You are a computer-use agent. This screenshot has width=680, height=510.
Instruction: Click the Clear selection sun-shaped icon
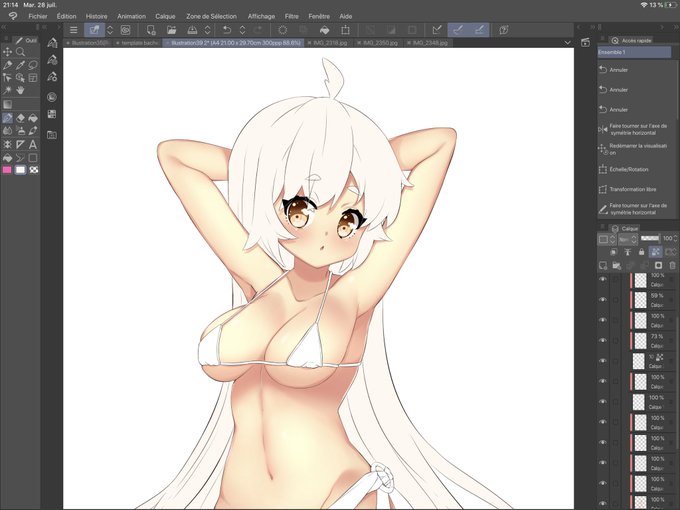[x=282, y=30]
